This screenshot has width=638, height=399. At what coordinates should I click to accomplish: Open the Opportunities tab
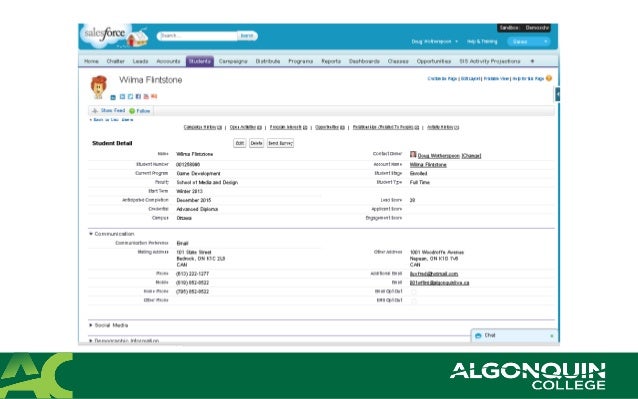coord(434,61)
